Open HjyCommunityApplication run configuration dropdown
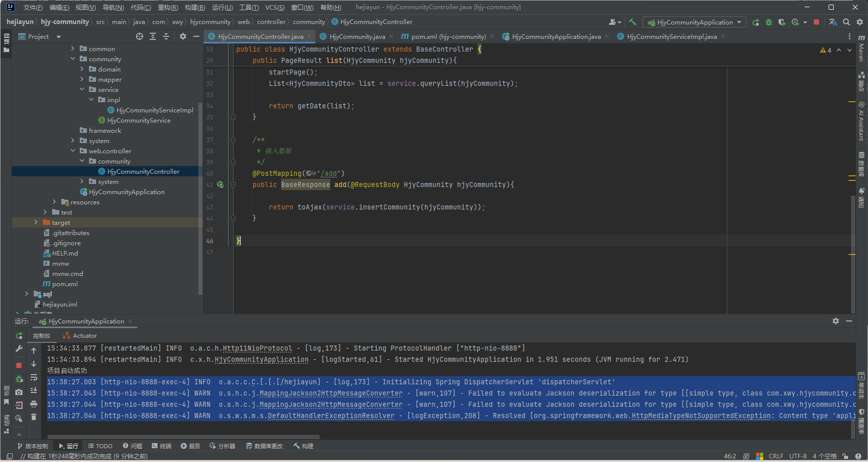This screenshot has width=868, height=462. (695, 22)
